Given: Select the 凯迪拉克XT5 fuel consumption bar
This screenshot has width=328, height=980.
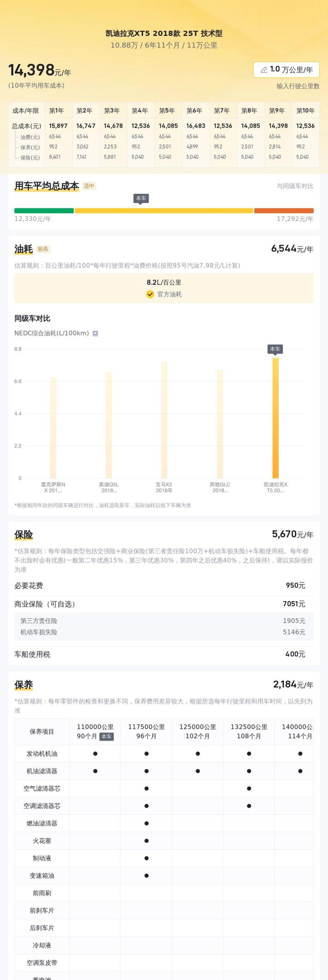Looking at the screenshot, I should (x=276, y=418).
